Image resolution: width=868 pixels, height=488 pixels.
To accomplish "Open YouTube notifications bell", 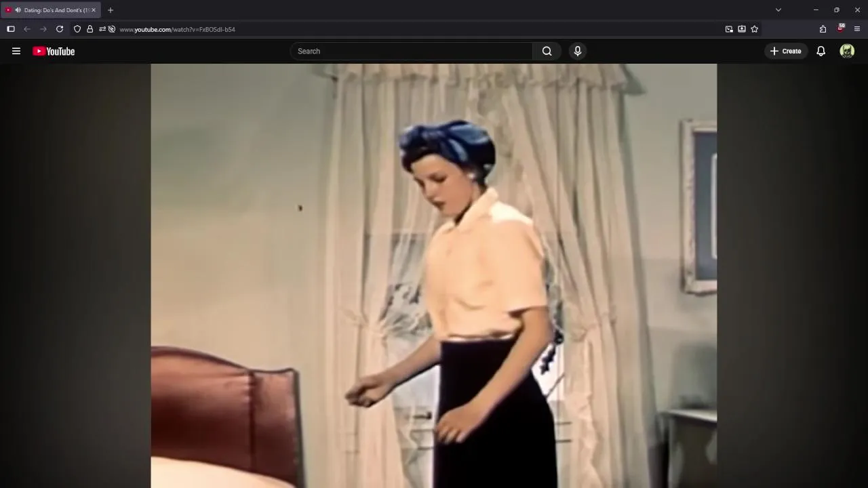I will click(x=821, y=51).
